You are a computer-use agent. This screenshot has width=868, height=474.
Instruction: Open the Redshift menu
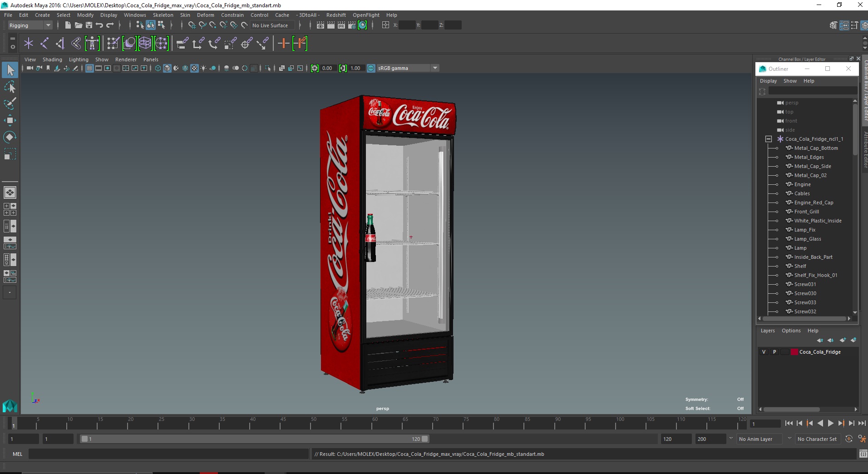[336, 15]
